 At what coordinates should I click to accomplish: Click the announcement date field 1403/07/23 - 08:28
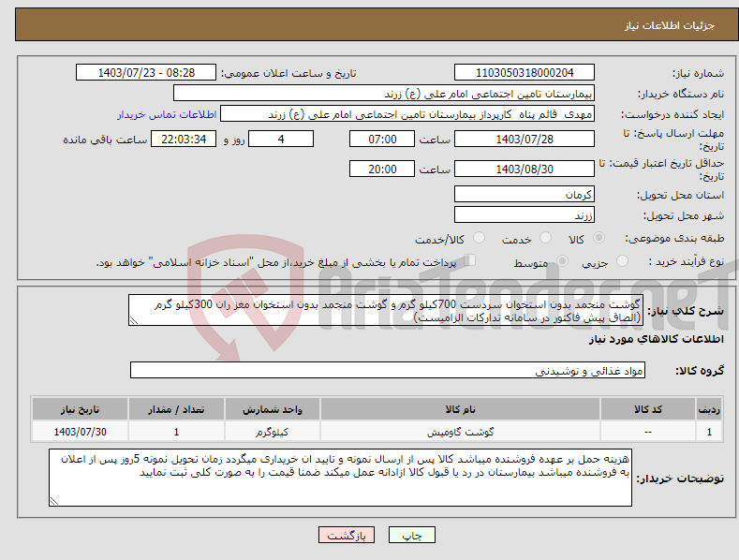pyautogui.click(x=146, y=73)
